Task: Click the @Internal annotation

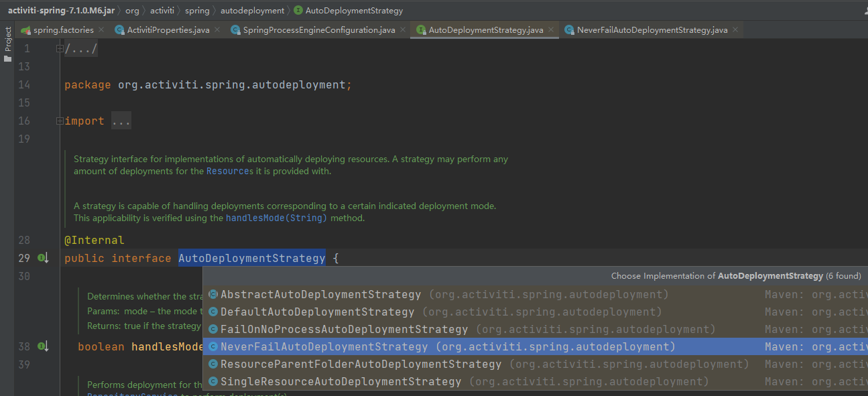Action: 95,240
